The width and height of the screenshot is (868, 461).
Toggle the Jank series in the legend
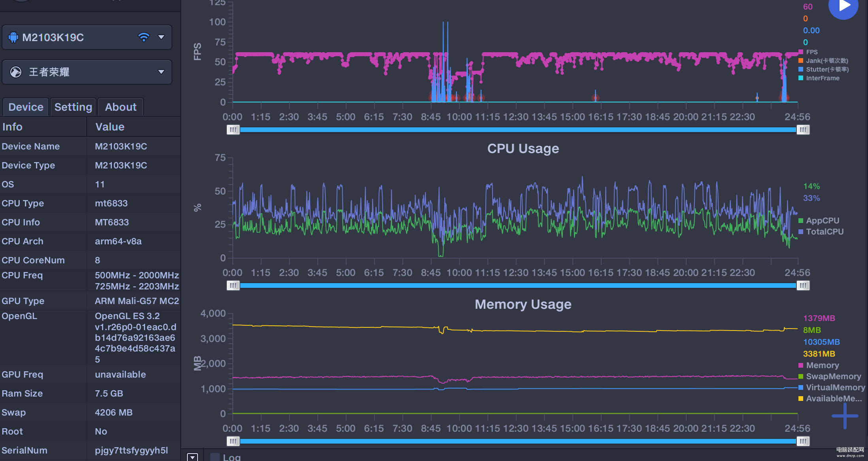point(826,61)
